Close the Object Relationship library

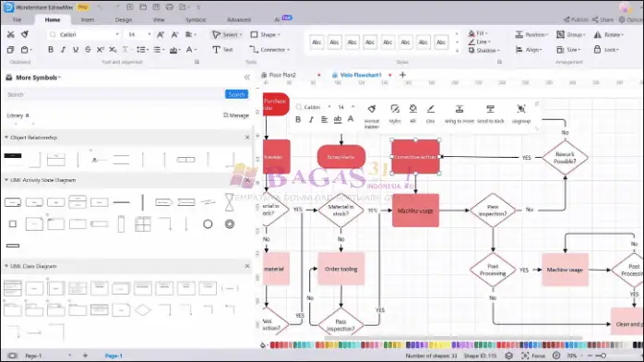click(247, 138)
